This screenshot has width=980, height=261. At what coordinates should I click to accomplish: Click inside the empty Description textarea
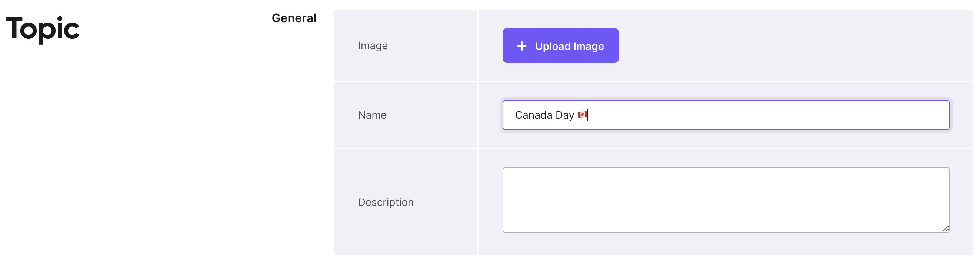726,200
